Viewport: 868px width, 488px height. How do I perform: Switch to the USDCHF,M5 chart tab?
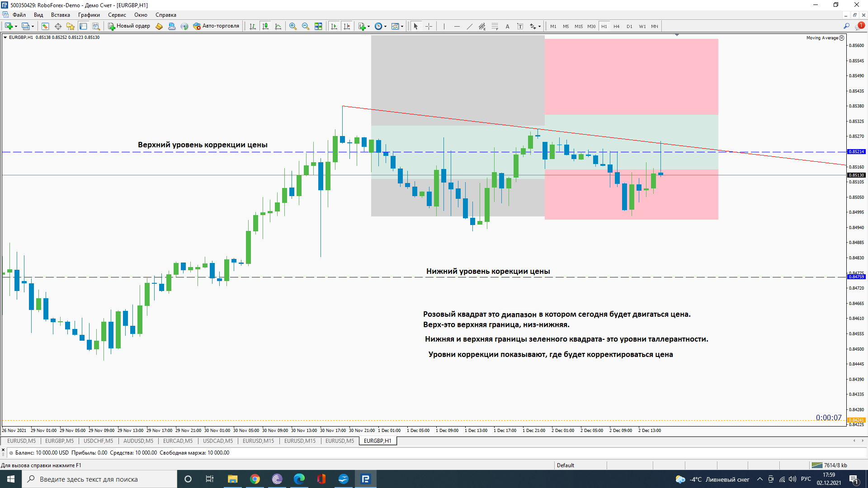tap(98, 441)
